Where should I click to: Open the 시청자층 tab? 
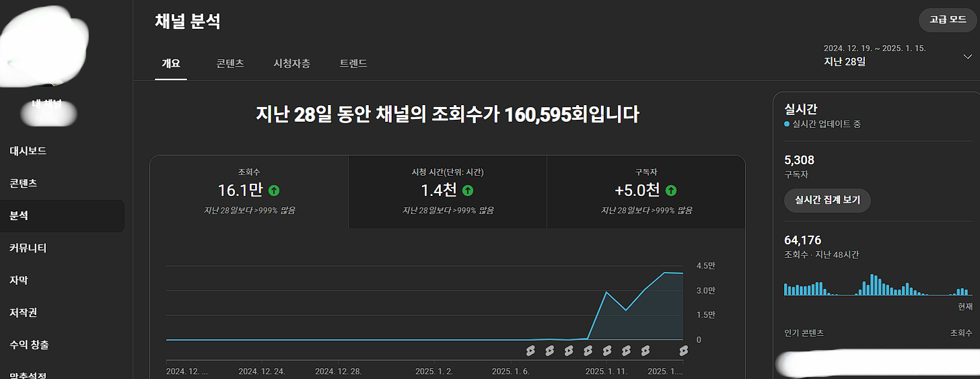pos(291,63)
